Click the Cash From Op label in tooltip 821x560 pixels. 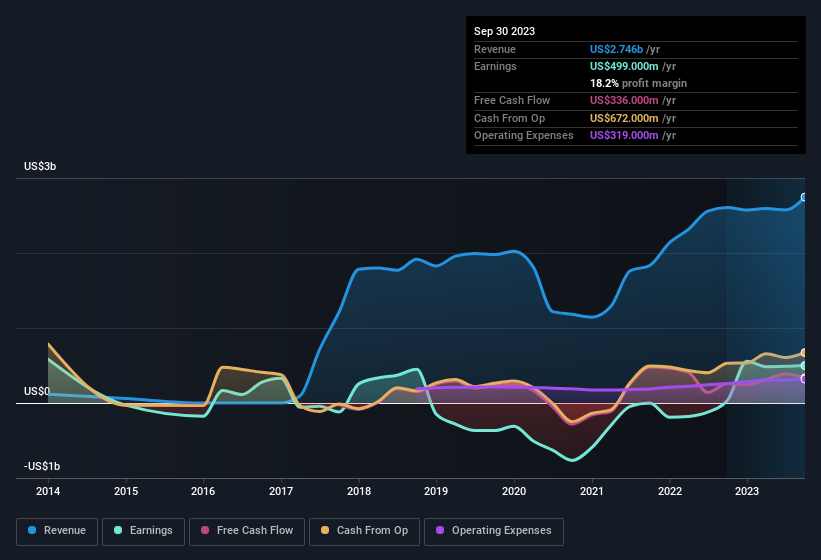[x=509, y=118]
